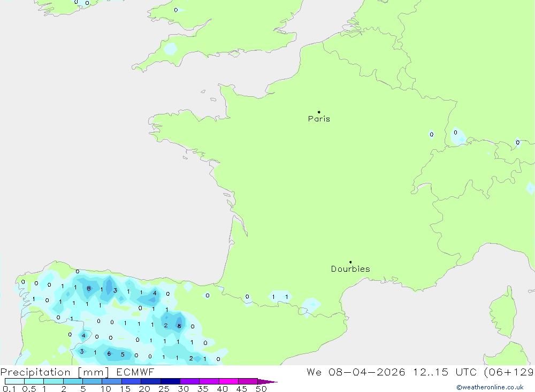The height and width of the screenshot is (392, 535).
Task: Pick the 2–5 mm legend swatch
Action: [73, 381]
